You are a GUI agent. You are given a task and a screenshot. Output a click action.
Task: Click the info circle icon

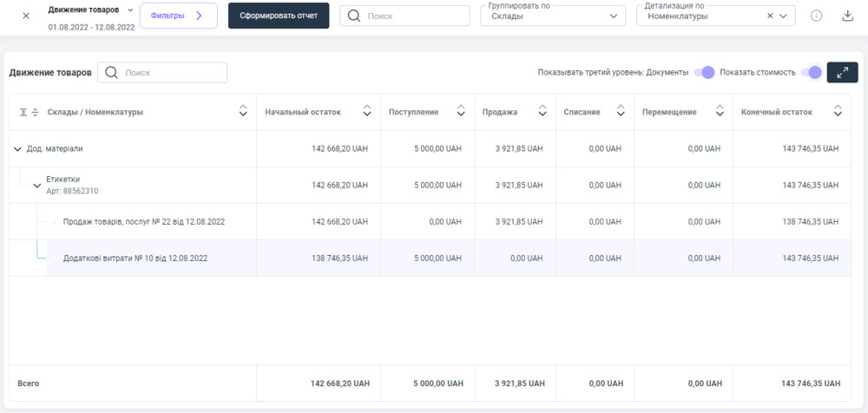(816, 16)
